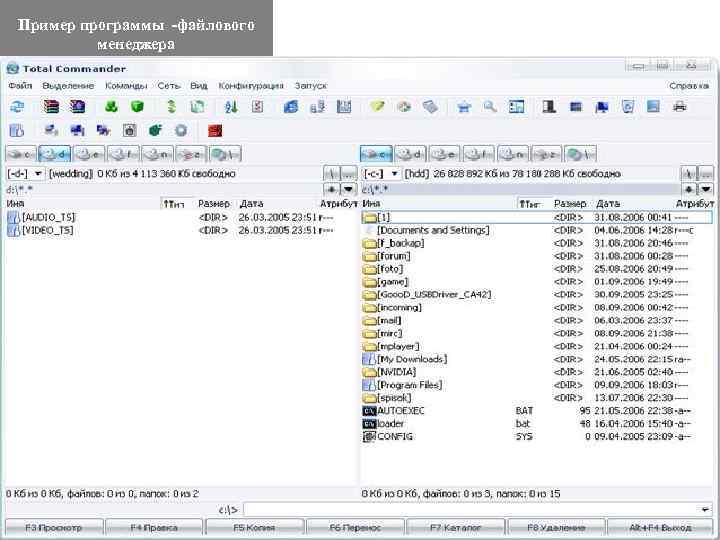Open right panel favorites star button
The image size is (720, 540).
click(689, 189)
